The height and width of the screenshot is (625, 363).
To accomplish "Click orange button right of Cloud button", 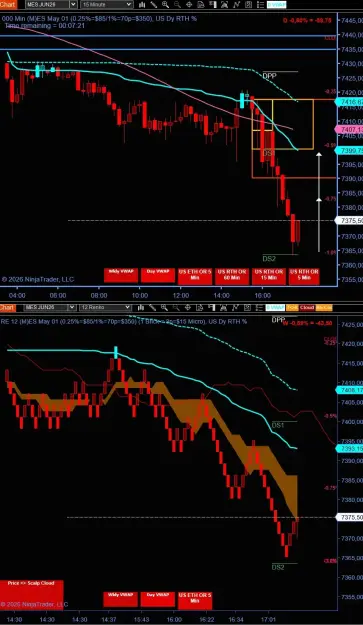I will 323,308.
